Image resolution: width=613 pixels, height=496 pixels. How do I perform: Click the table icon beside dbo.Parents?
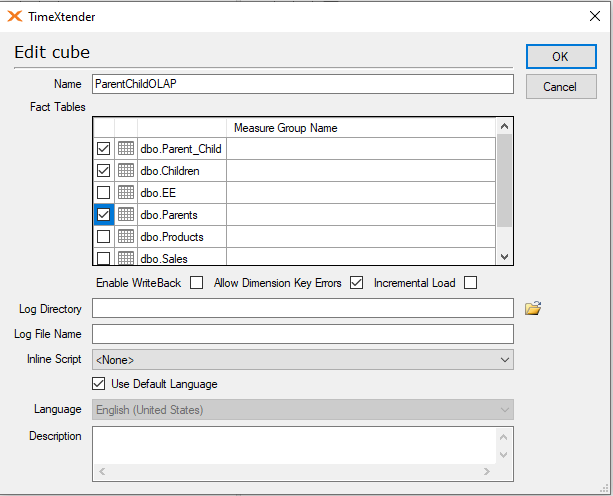coord(126,214)
